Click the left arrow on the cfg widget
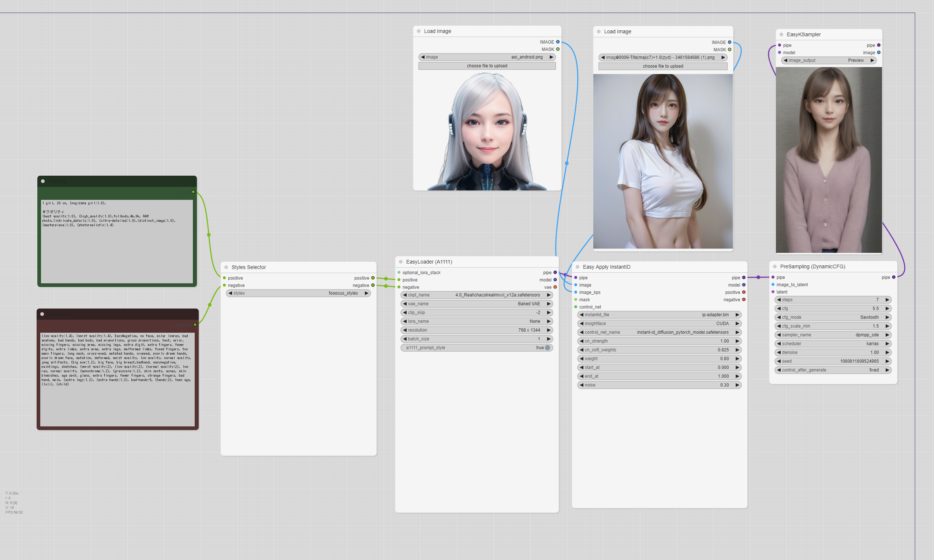Image resolution: width=934 pixels, height=560 pixels. (x=779, y=308)
